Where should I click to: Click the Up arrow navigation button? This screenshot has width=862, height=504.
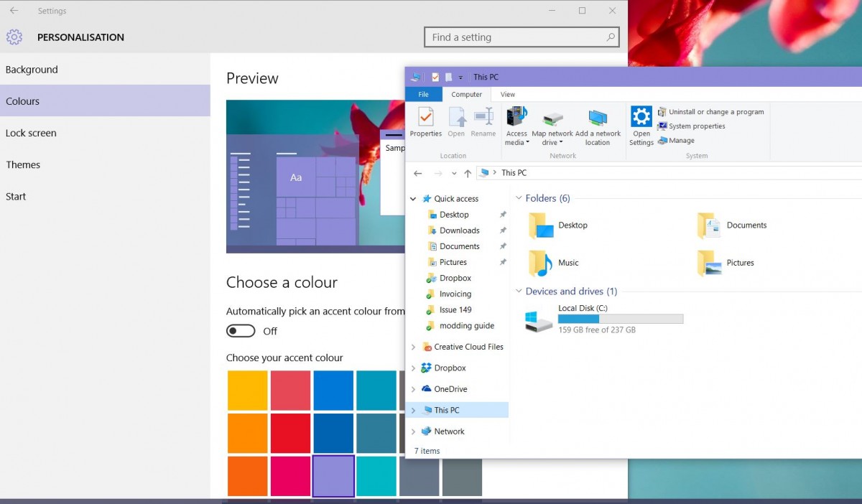(x=468, y=173)
